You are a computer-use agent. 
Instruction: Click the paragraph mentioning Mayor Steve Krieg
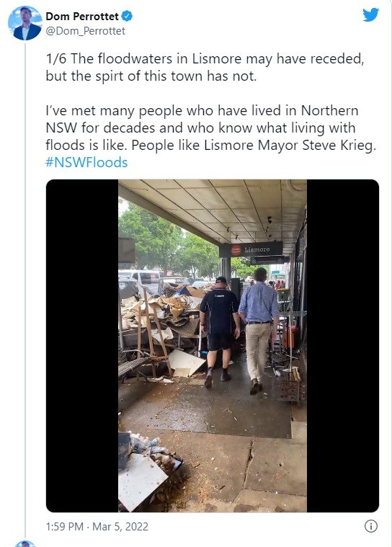pyautogui.click(x=211, y=128)
